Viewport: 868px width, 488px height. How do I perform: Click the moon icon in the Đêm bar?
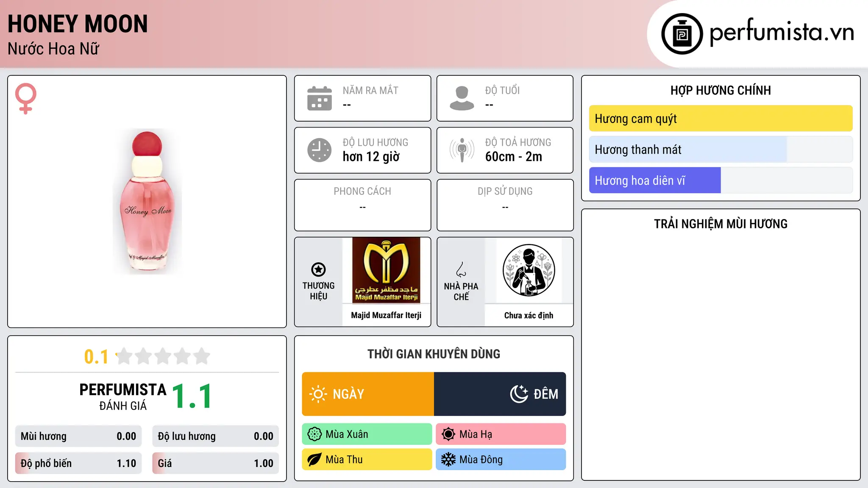click(519, 394)
